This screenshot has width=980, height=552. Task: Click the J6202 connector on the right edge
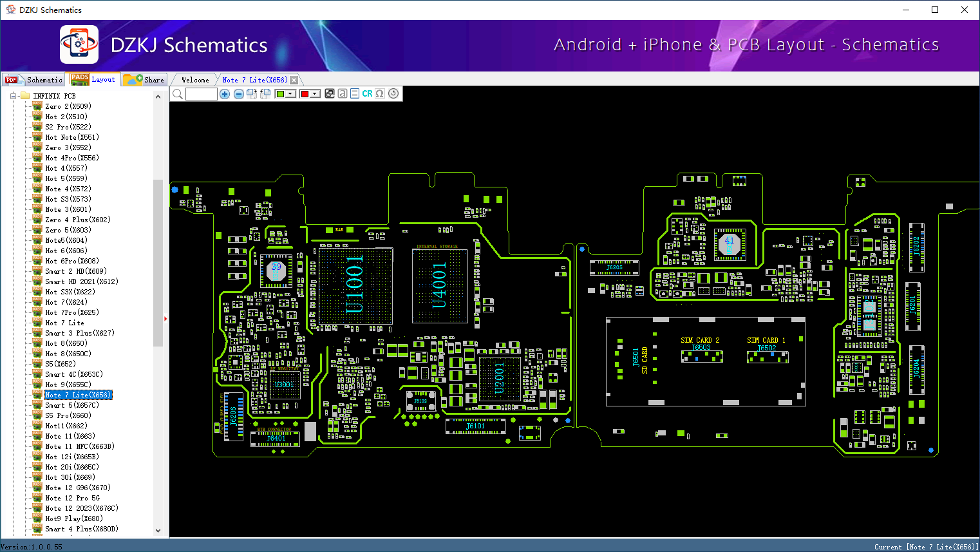916,246
